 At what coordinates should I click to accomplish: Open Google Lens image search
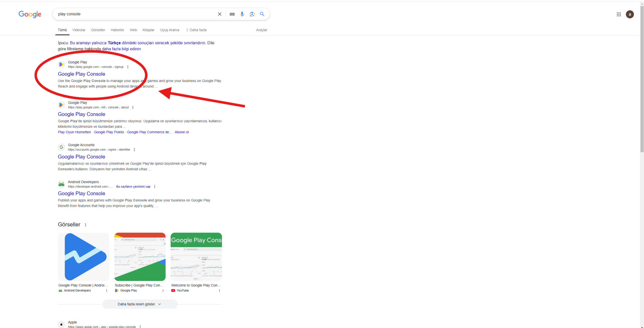[x=252, y=14]
